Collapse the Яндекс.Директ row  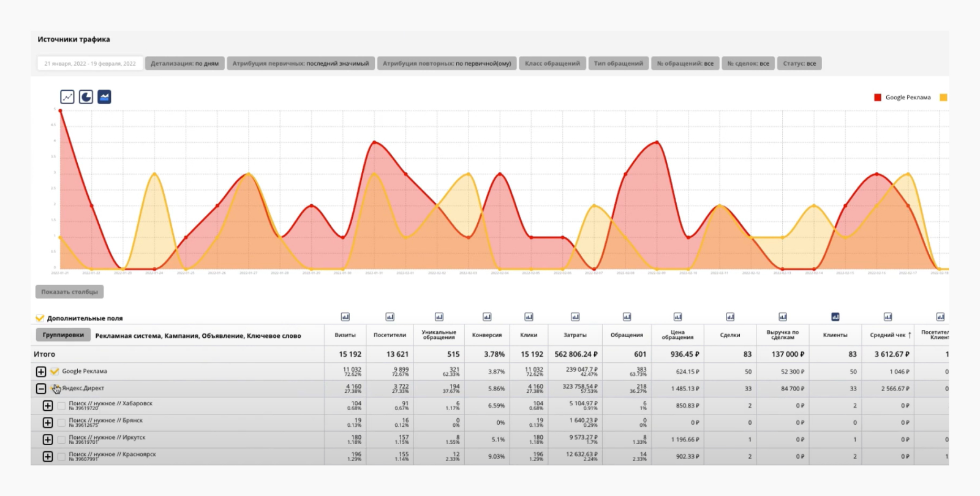point(41,389)
